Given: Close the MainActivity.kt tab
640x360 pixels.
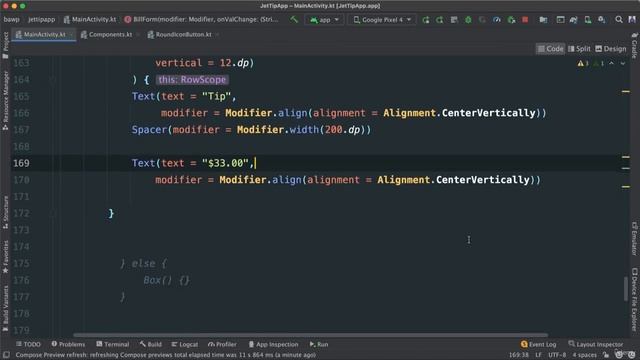Looking at the screenshot, I should pyautogui.click(x=71, y=35).
